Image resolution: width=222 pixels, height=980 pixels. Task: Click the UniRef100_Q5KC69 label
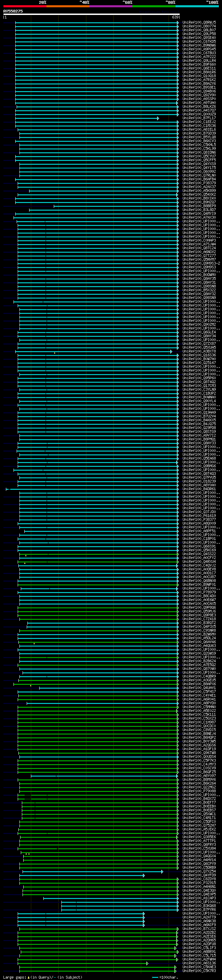coord(199,550)
